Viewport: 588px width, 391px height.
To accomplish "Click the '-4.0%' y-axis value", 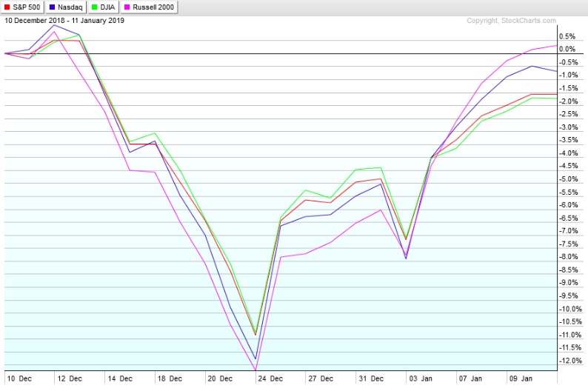I will point(569,153).
